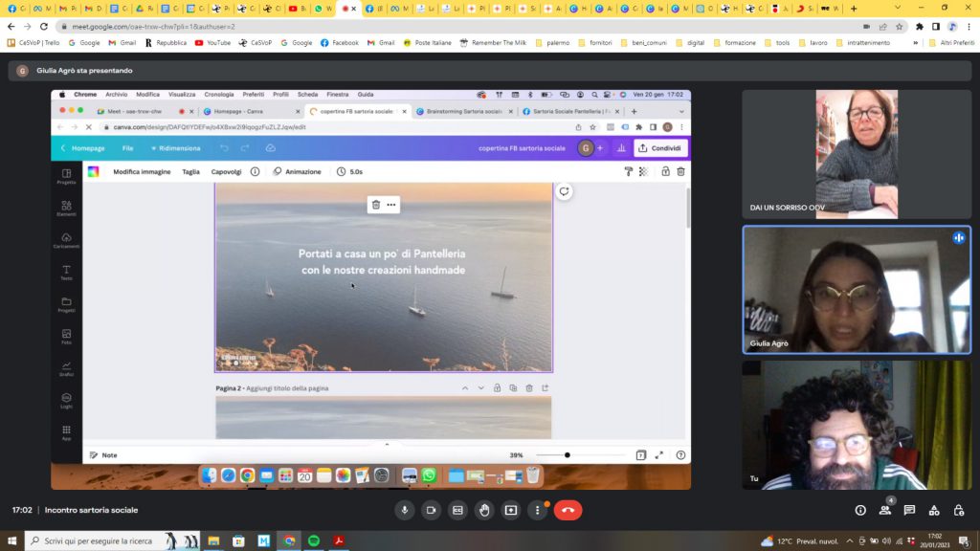Click the three-dot menu above the canvas image
The image size is (980, 551).
point(391,205)
